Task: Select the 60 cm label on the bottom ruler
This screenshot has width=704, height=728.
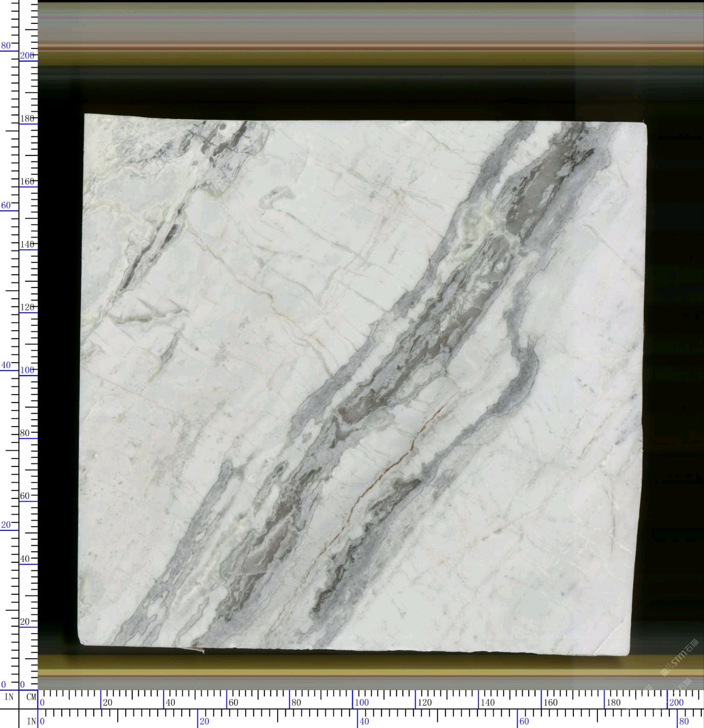Action: point(233,702)
